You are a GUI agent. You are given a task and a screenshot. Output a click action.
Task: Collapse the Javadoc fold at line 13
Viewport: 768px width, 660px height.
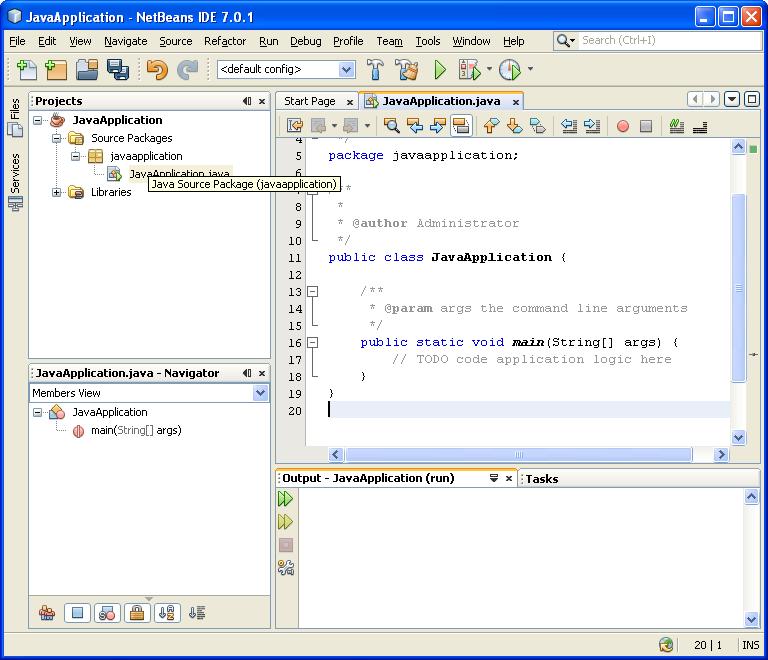pyautogui.click(x=312, y=291)
